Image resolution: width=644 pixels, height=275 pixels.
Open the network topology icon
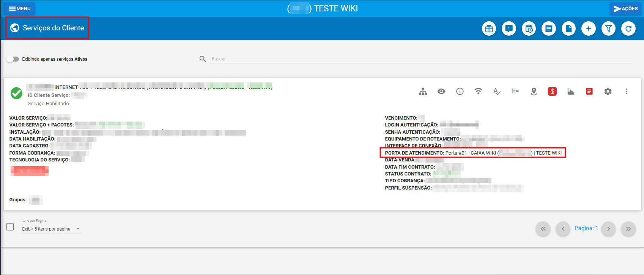click(423, 92)
